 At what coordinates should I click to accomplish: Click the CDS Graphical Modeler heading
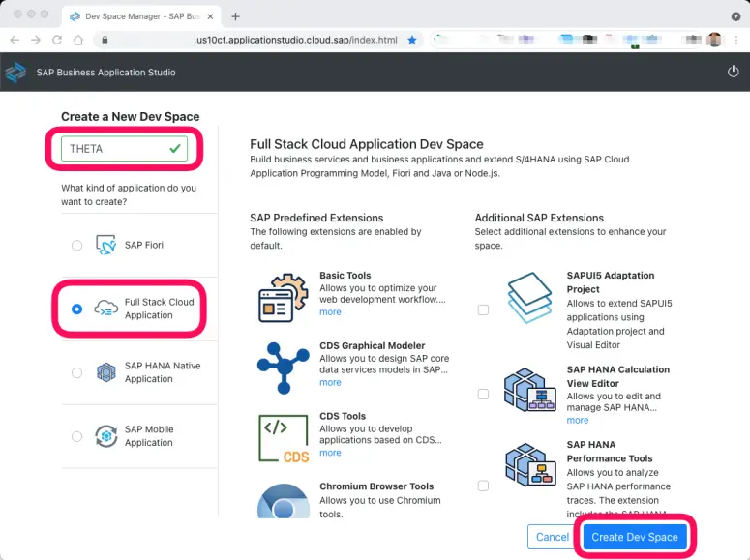click(x=373, y=345)
